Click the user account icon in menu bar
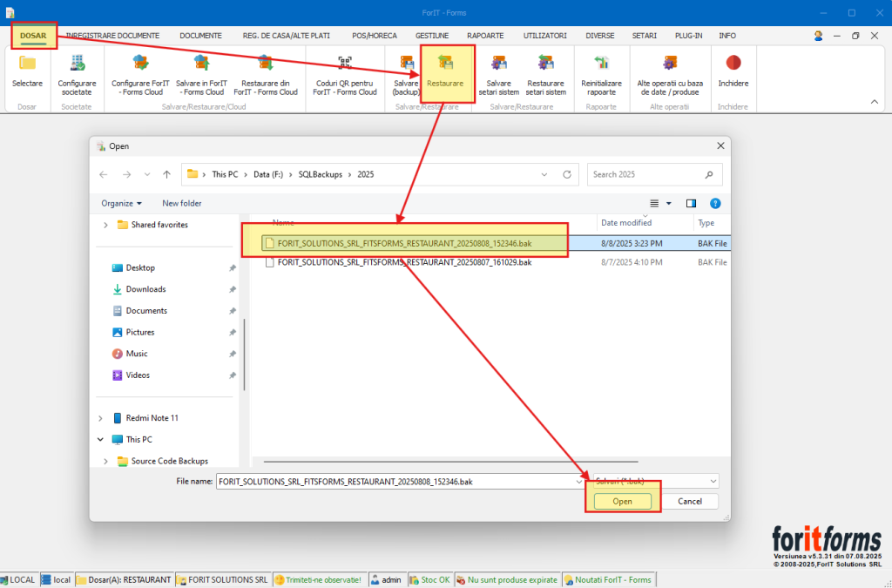Image resolution: width=892 pixels, height=588 pixels. (x=818, y=36)
